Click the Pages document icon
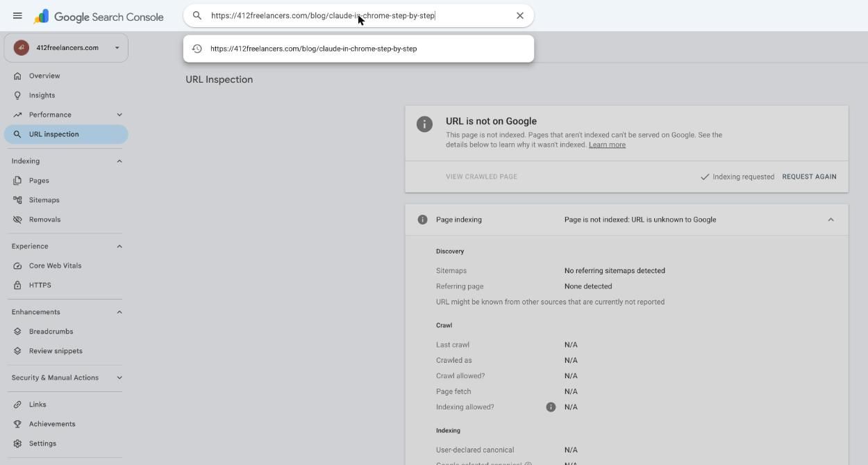 click(x=17, y=181)
